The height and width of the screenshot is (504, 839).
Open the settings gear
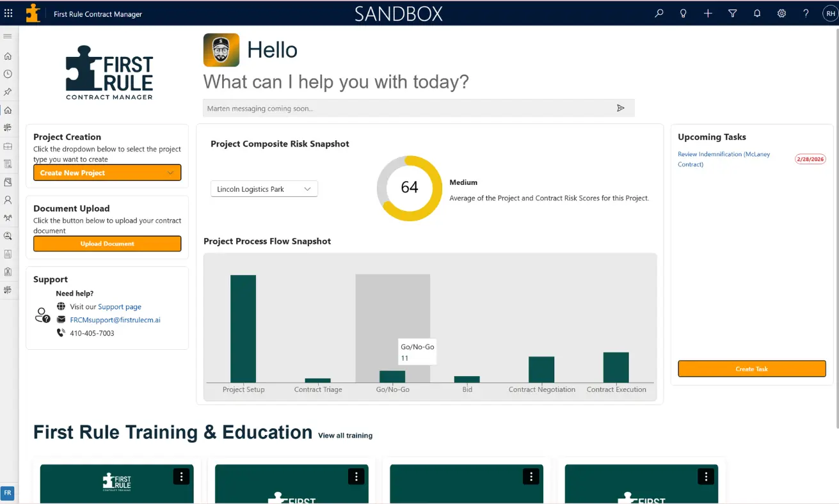pos(781,13)
